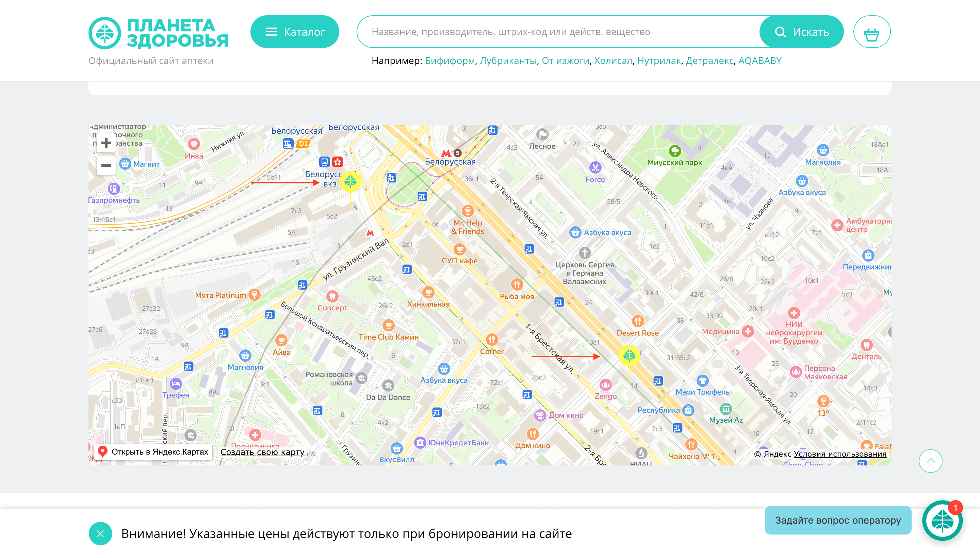The height and width of the screenshot is (558, 980).
Task: Click the Corner restaurant icon
Action: point(492,339)
